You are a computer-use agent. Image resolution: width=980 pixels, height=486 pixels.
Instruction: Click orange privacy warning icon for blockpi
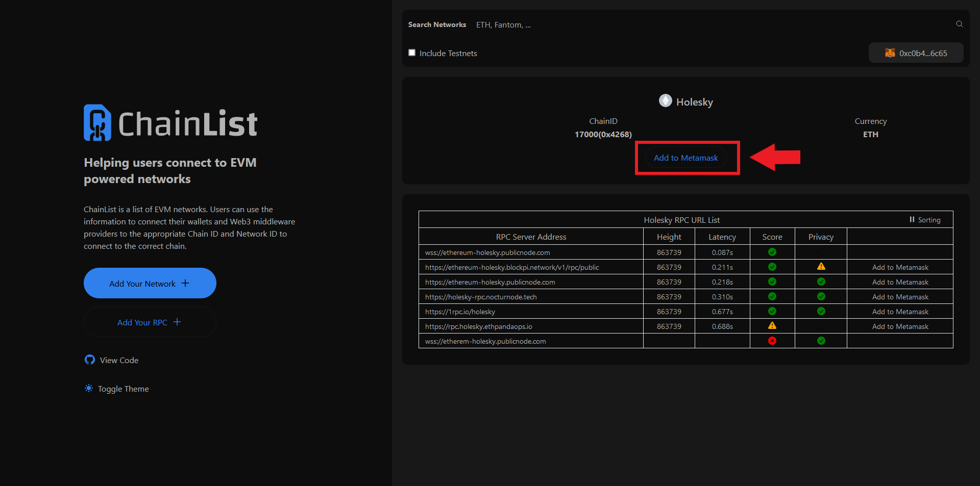pyautogui.click(x=821, y=267)
